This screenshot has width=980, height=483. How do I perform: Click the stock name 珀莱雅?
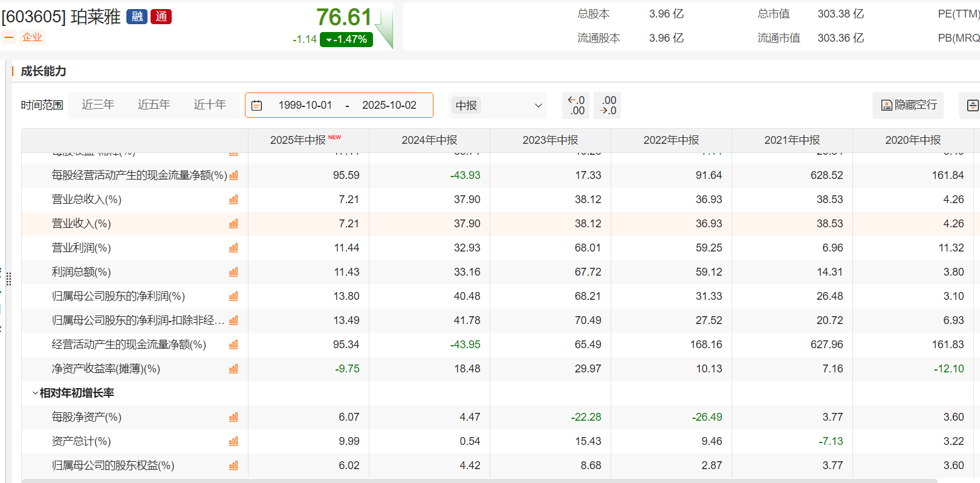click(96, 17)
